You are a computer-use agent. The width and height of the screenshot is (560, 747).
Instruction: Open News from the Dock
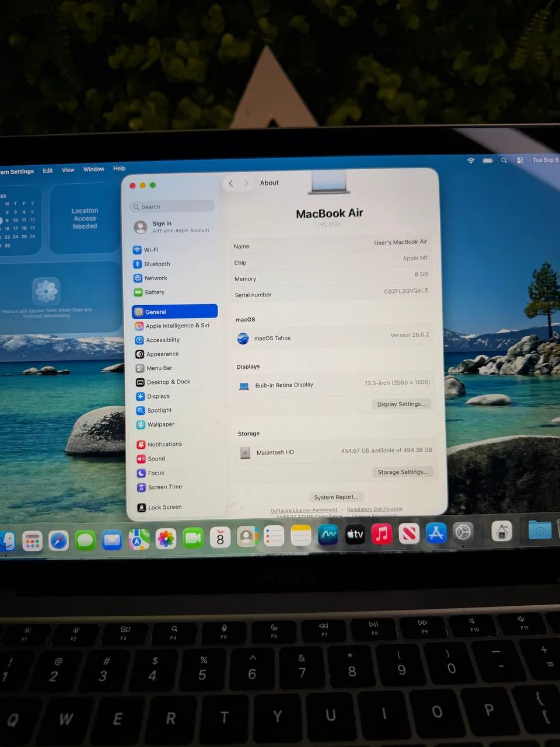[x=409, y=533]
